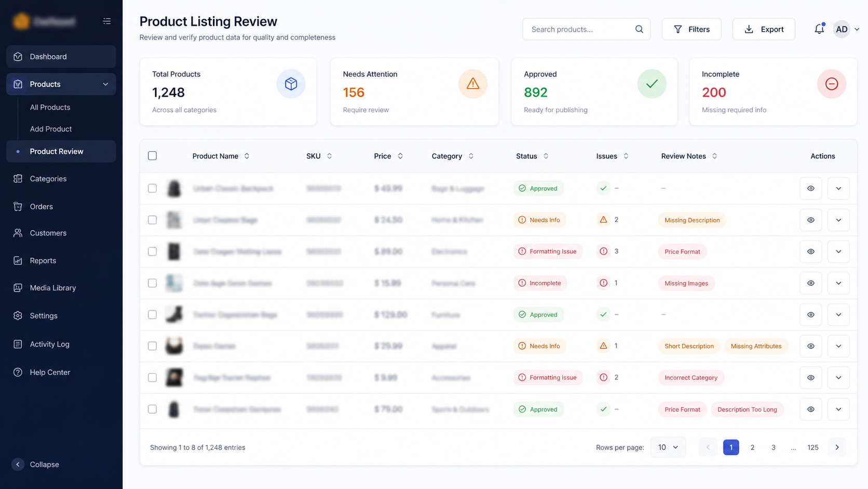The height and width of the screenshot is (489, 868).
Task: Click the Approved green checkmark icon
Action: point(652,84)
